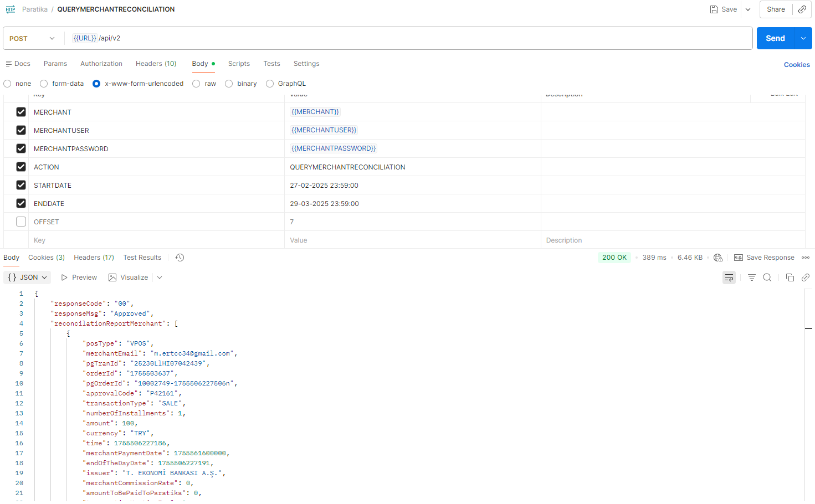Open the JSON format dropdown
The height and width of the screenshot is (504, 815).
[x=28, y=277]
